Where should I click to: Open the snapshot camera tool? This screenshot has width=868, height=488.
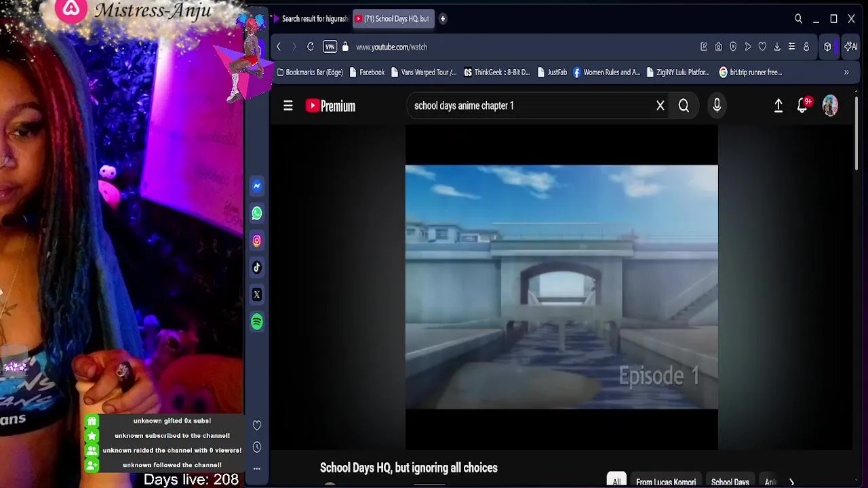pyautogui.click(x=718, y=47)
